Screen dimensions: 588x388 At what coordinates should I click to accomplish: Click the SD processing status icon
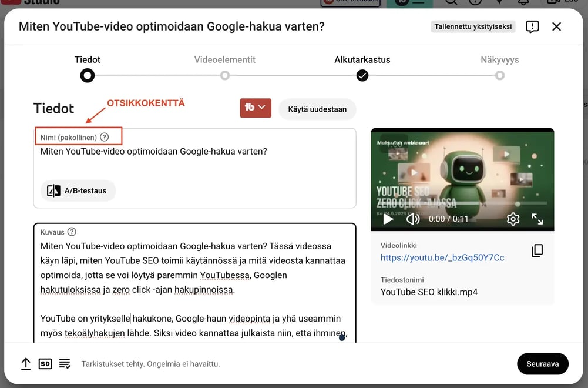(x=45, y=364)
